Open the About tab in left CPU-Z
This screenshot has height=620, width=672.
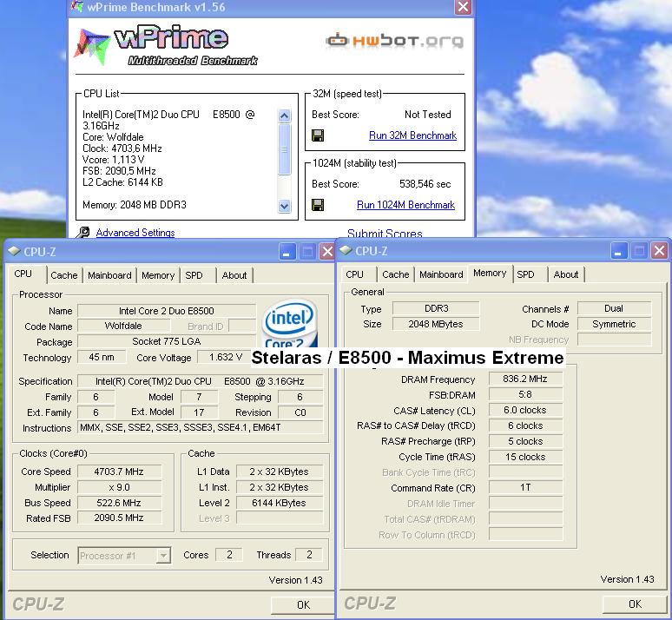click(234, 275)
